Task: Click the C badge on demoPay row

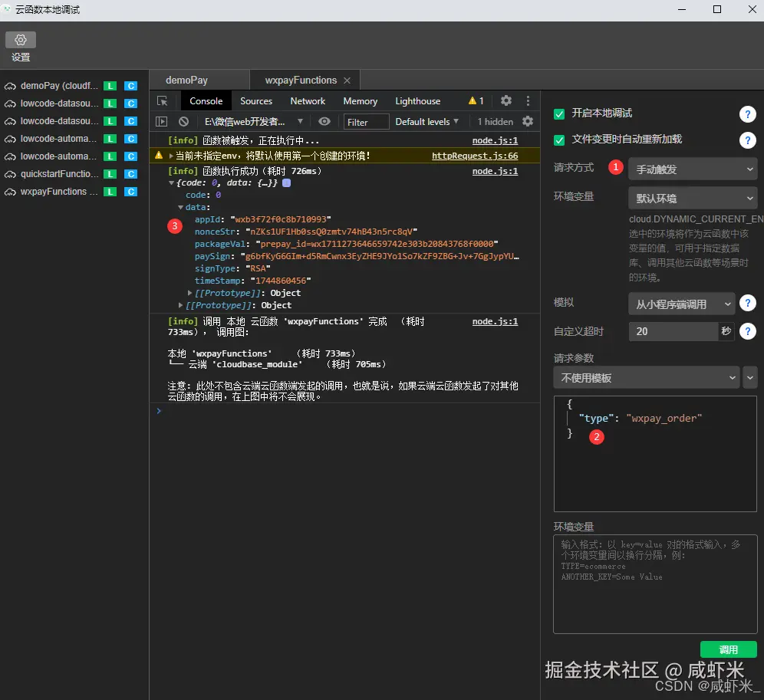Action: click(x=130, y=86)
